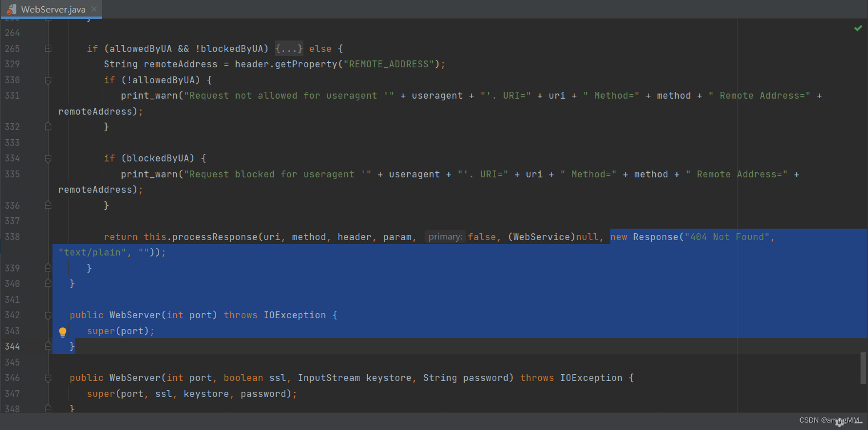Click the 'else' keyword on line 265
The width and height of the screenshot is (868, 430).
click(321, 48)
